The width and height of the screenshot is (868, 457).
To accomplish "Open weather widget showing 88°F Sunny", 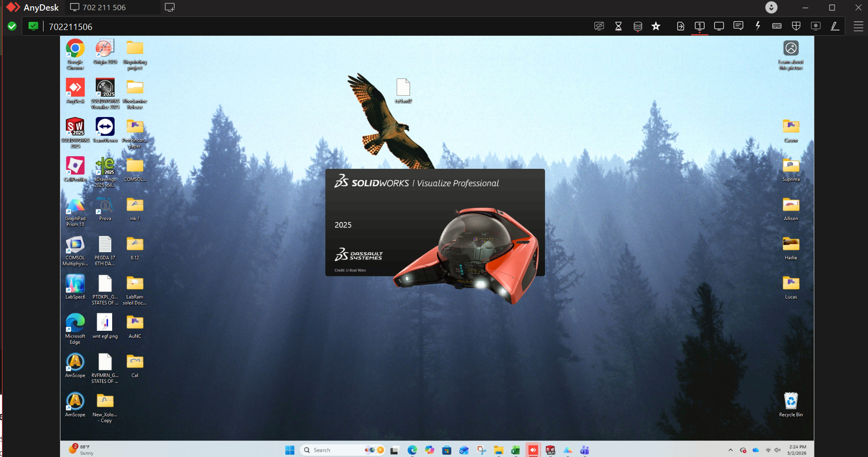I will point(80,450).
